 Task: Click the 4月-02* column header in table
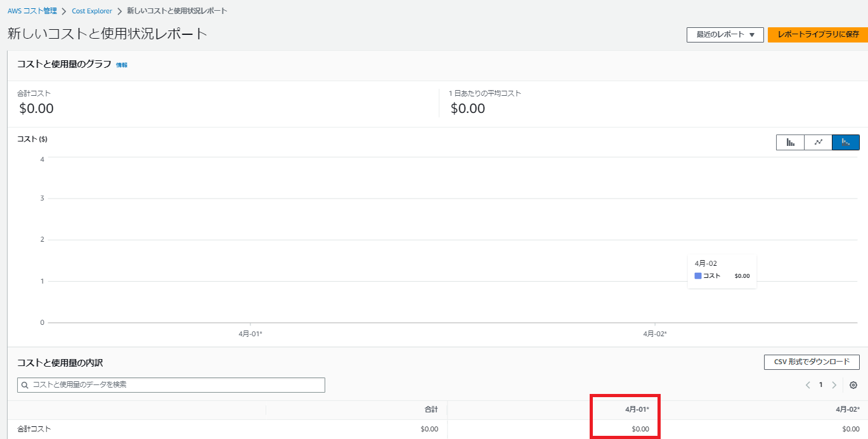pyautogui.click(x=848, y=410)
